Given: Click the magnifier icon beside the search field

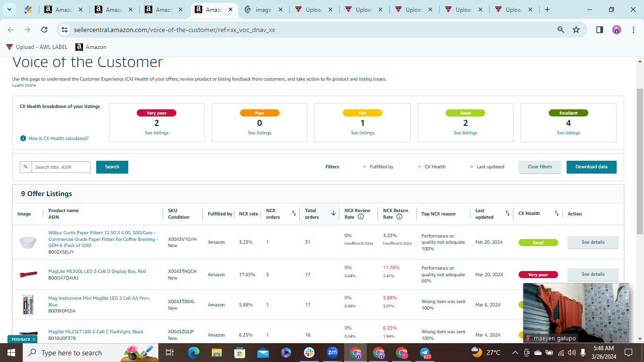Looking at the screenshot, I should pyautogui.click(x=26, y=167).
